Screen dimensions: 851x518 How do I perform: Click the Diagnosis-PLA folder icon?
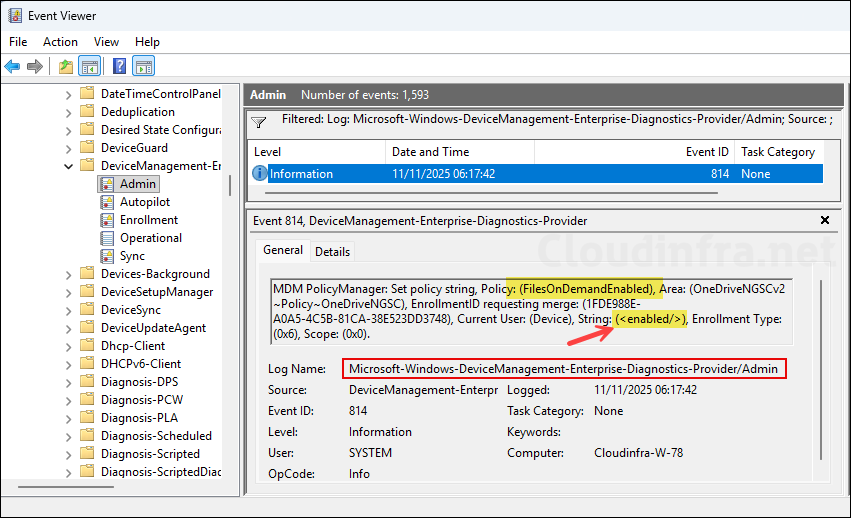click(x=87, y=417)
